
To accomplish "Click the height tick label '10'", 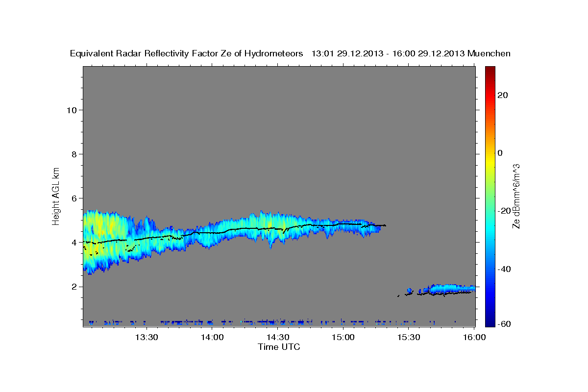I will point(72,110).
